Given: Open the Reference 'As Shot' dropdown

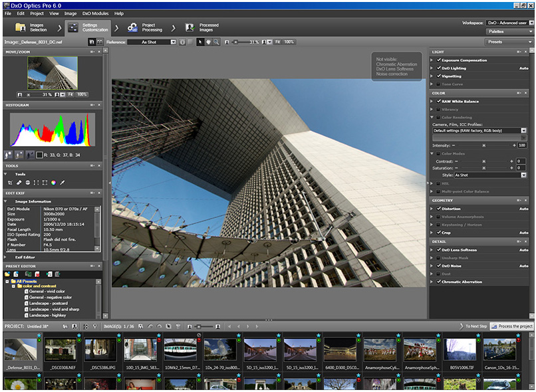Looking at the screenshot, I should [x=152, y=42].
